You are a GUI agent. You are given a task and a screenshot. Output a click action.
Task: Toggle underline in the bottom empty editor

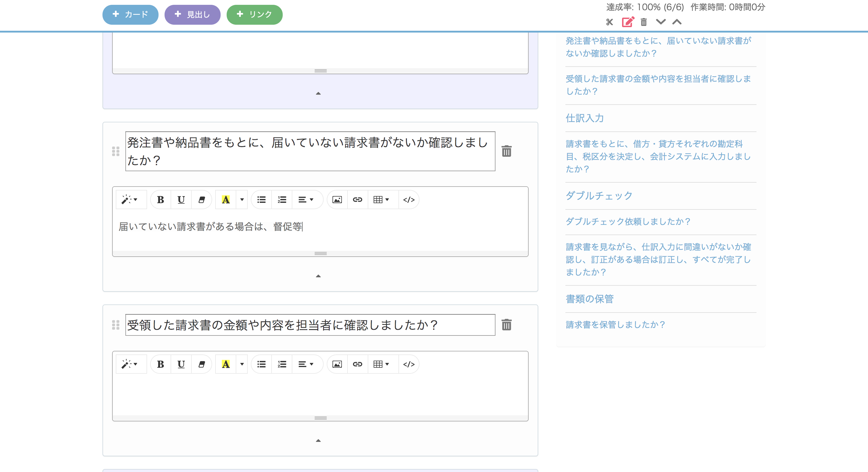(x=181, y=364)
